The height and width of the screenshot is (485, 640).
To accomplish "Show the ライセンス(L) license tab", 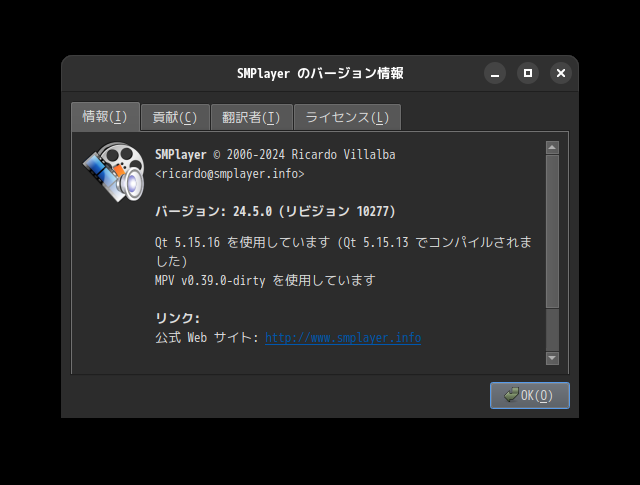I will 347,118.
